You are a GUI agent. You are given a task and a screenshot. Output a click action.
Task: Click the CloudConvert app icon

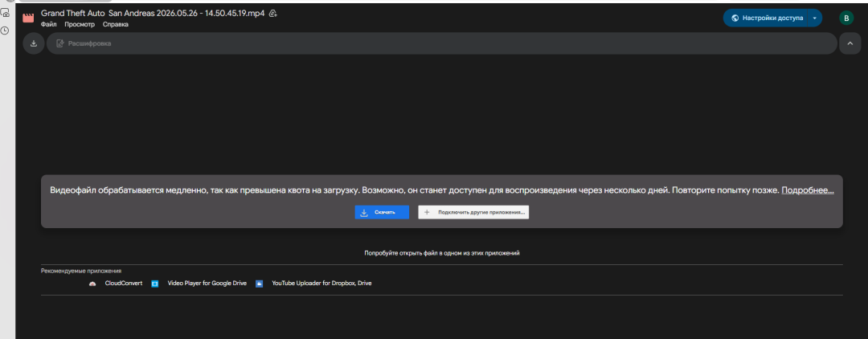[92, 283]
